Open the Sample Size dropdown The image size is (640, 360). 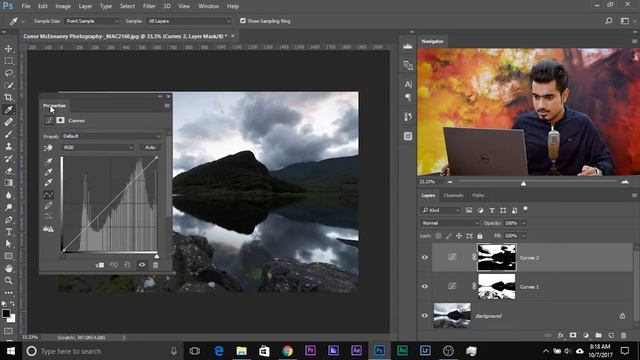click(x=92, y=21)
